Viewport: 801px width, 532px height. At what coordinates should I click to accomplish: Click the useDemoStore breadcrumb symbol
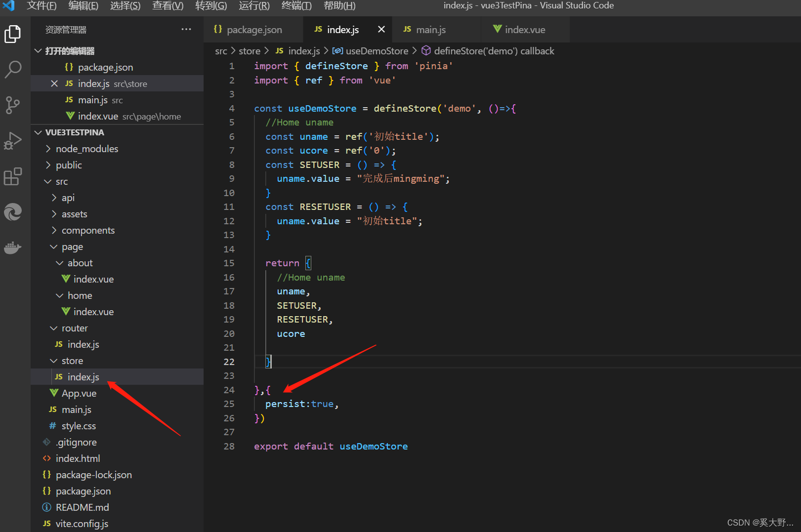(371, 51)
